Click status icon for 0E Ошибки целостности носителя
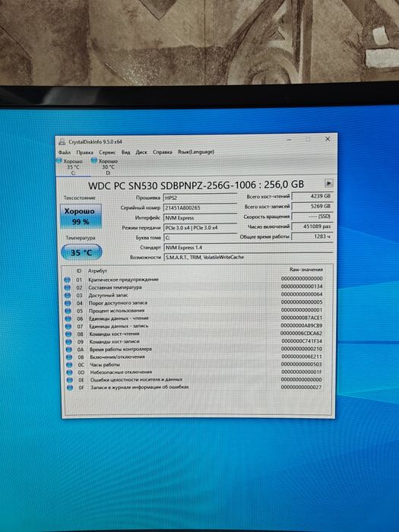399x532 pixels. pos(70,380)
